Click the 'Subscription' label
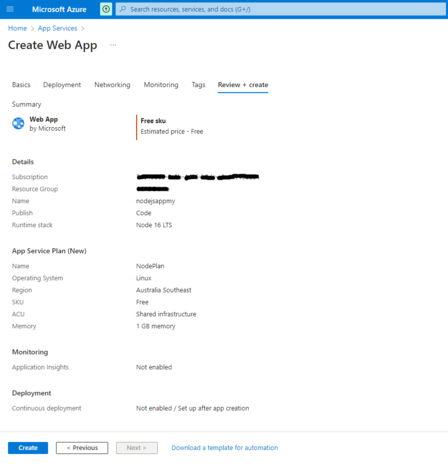 30,177
